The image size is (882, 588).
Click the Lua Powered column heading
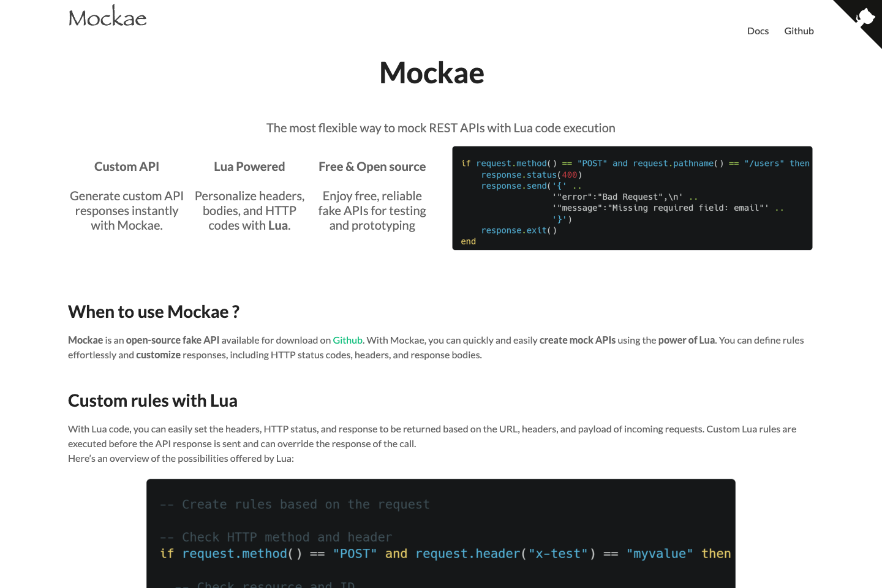[x=249, y=166]
